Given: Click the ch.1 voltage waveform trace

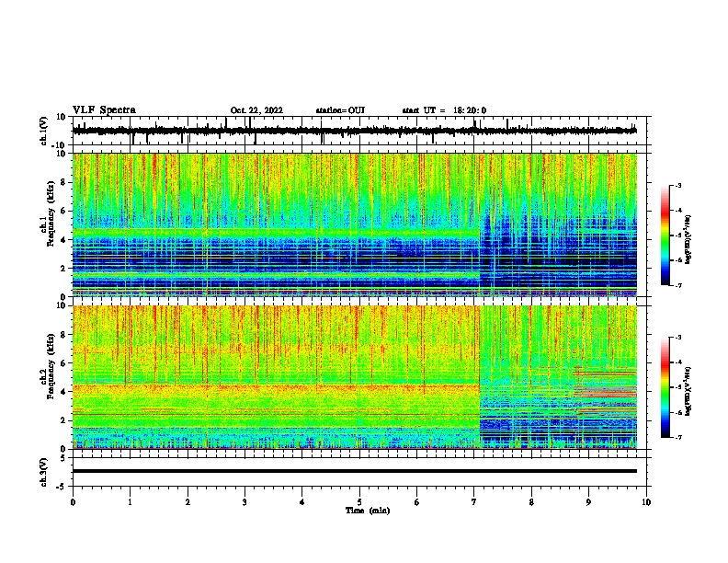Looking at the screenshot, I should (x=354, y=131).
